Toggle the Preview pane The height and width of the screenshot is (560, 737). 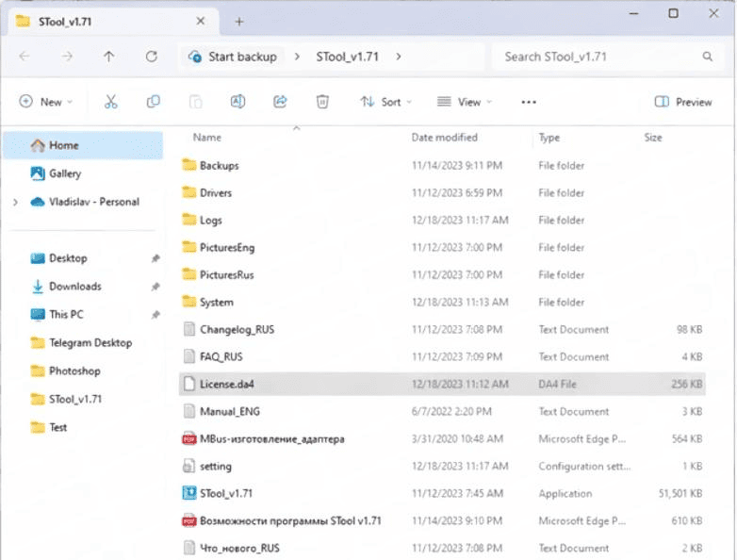(683, 102)
